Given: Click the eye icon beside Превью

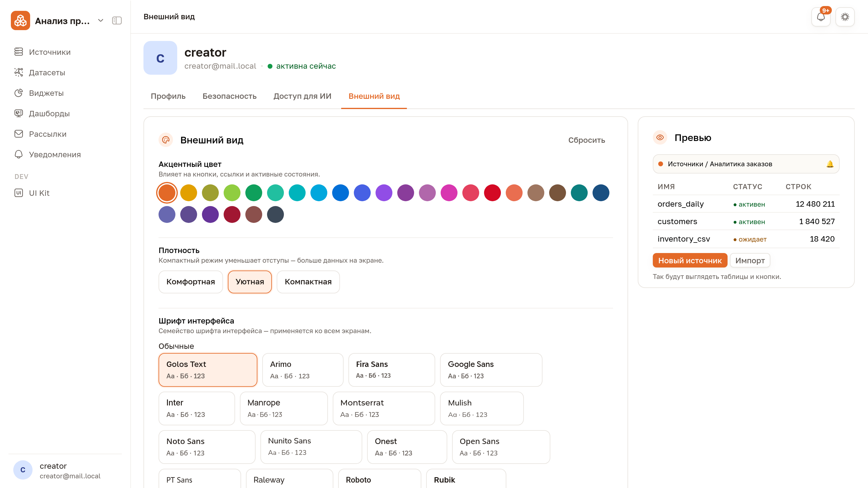Looking at the screenshot, I should 660,137.
